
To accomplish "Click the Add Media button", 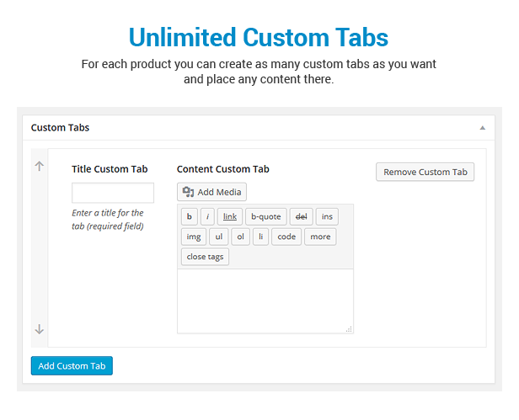I will [x=211, y=192].
